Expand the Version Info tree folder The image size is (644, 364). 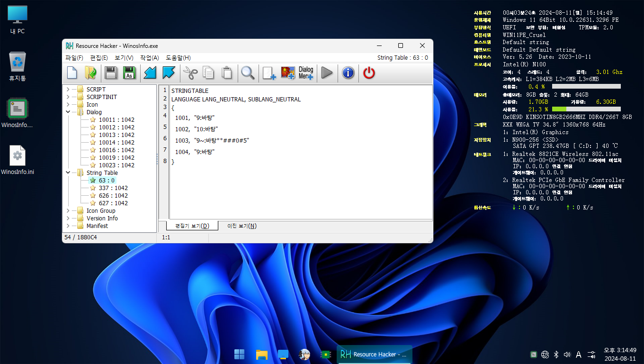point(68,218)
